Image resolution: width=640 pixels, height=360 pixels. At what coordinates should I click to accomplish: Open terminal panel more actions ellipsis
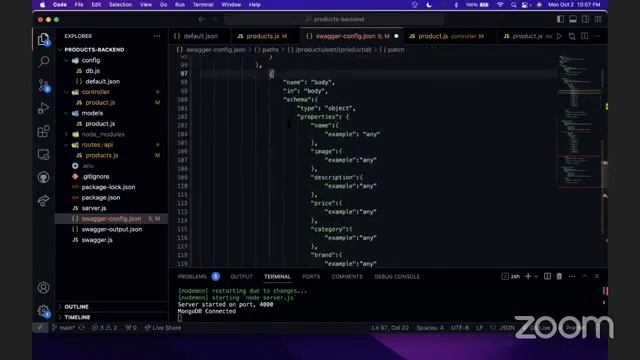572,276
